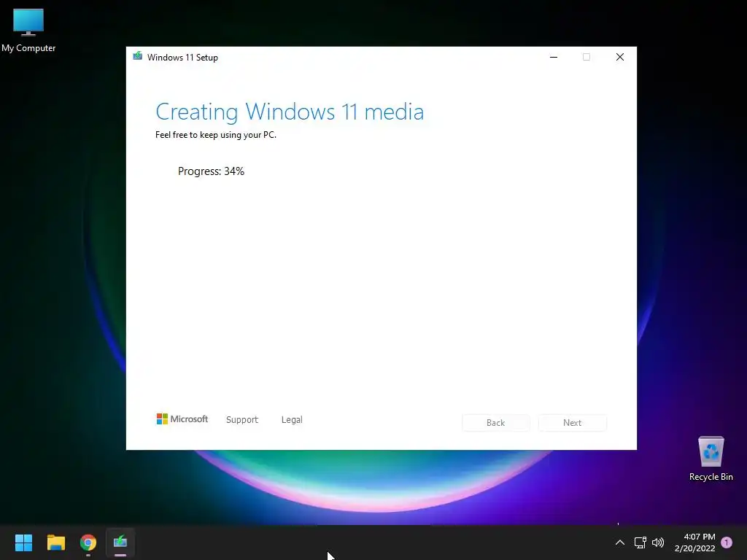Image resolution: width=747 pixels, height=560 pixels.
Task: Click the Back button
Action: (495, 423)
